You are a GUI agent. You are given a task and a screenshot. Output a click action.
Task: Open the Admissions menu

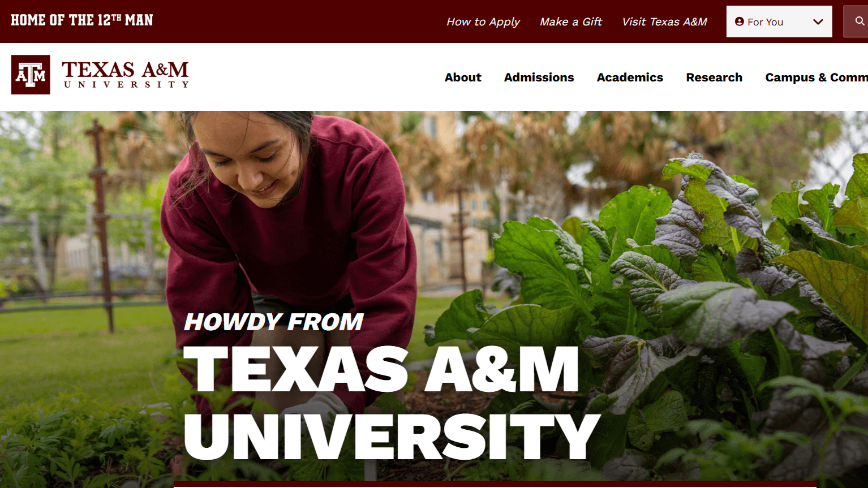click(x=539, y=77)
